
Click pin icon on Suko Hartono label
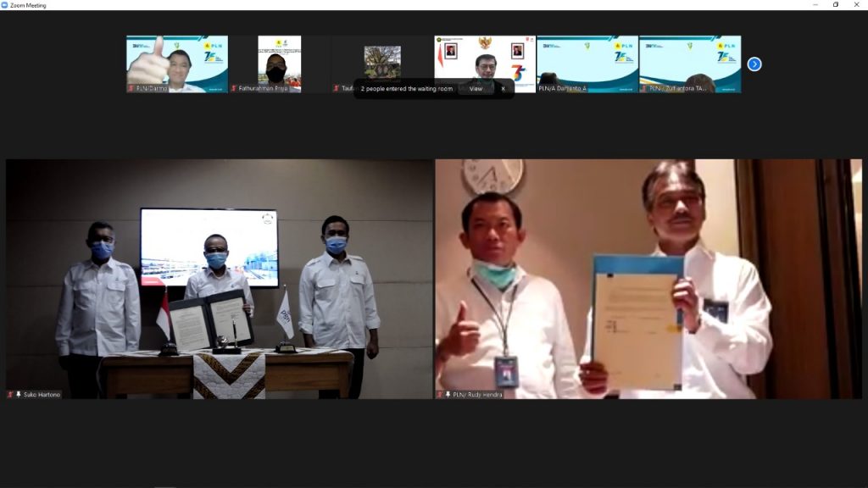coord(19,394)
